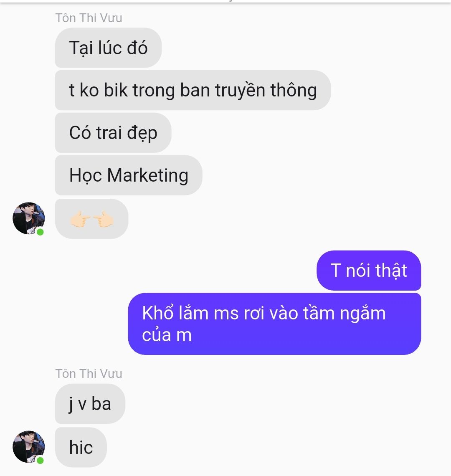Tap the right pointing-finger emoji
Image resolution: width=451 pixels, height=476 pixels.
103,219
